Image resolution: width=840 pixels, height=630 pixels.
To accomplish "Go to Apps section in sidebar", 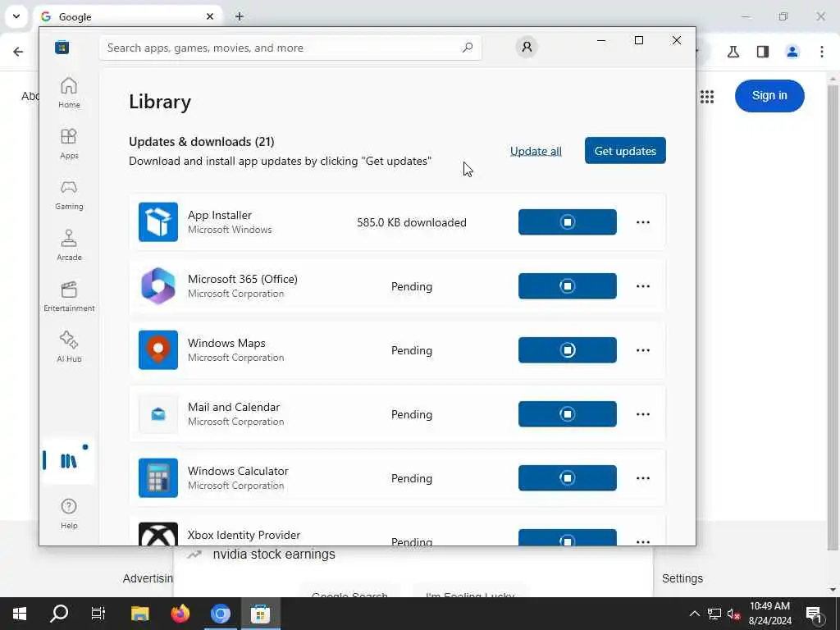I will click(x=69, y=144).
